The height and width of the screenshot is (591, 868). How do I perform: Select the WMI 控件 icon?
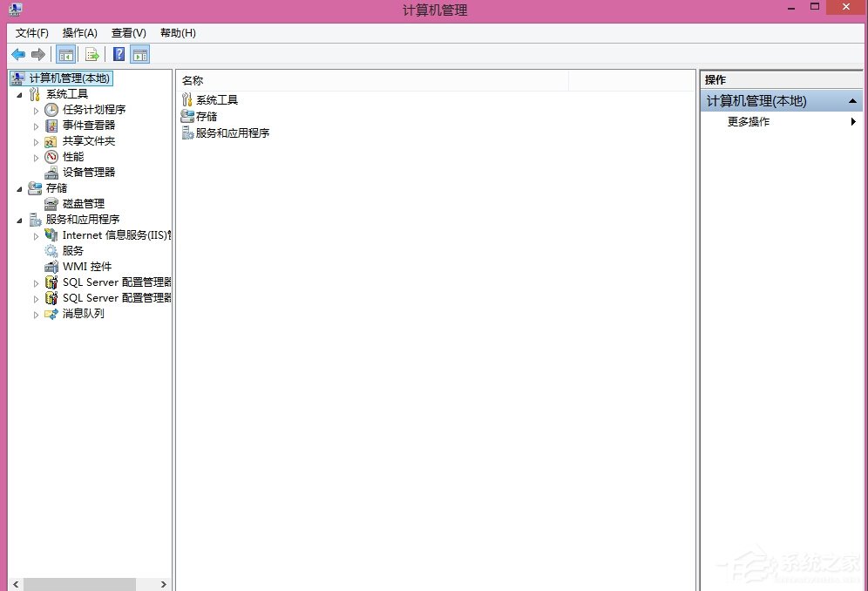pos(50,266)
